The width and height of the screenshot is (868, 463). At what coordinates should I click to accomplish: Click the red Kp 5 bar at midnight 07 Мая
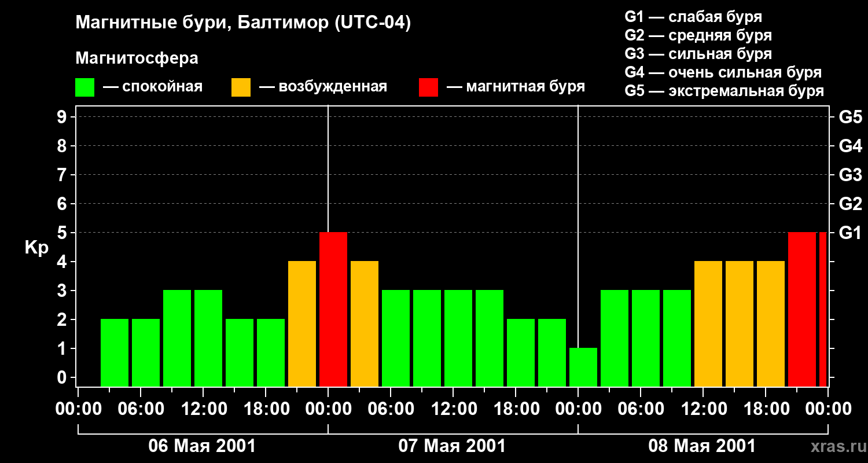333,309
